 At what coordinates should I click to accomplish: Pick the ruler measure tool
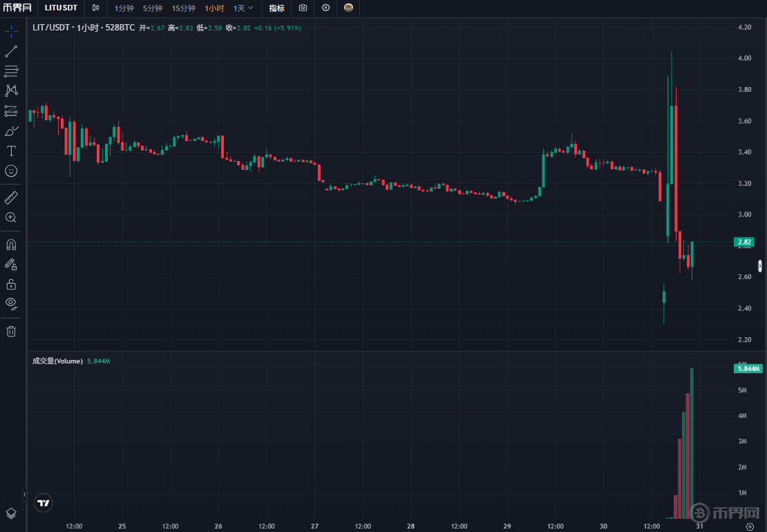pyautogui.click(x=11, y=198)
